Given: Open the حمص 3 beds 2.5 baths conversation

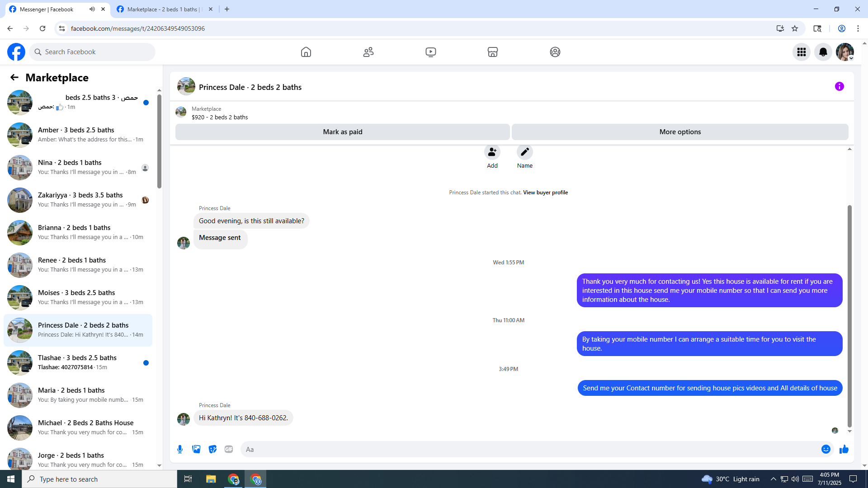Looking at the screenshot, I should [x=78, y=102].
